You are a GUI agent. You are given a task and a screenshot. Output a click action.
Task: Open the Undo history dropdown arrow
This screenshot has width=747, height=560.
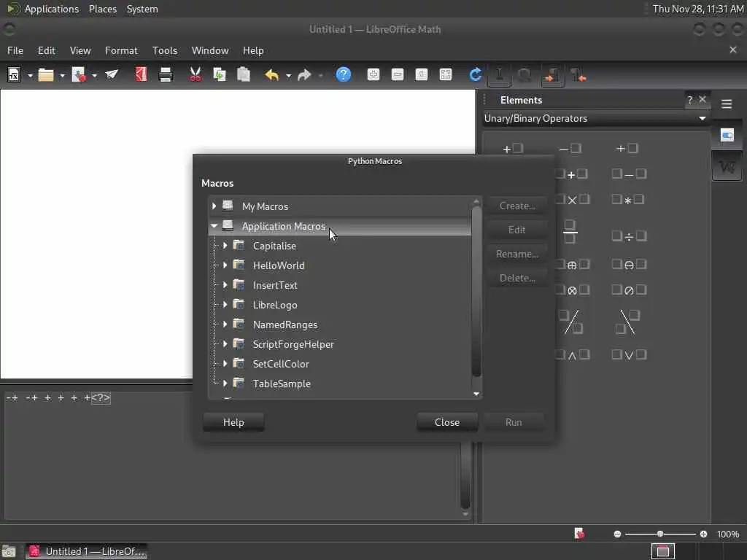[x=288, y=75]
